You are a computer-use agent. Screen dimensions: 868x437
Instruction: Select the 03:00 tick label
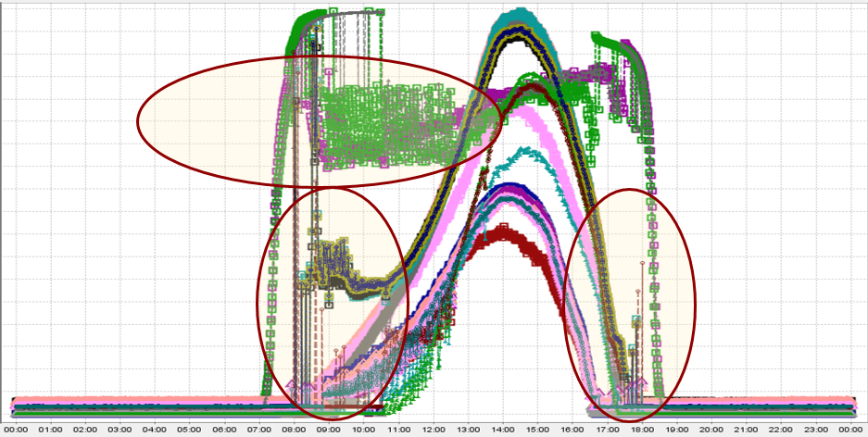click(x=120, y=430)
